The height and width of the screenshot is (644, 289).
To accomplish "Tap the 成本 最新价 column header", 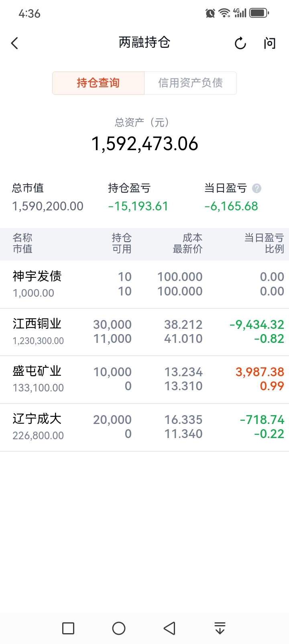I will pyautogui.click(x=187, y=243).
